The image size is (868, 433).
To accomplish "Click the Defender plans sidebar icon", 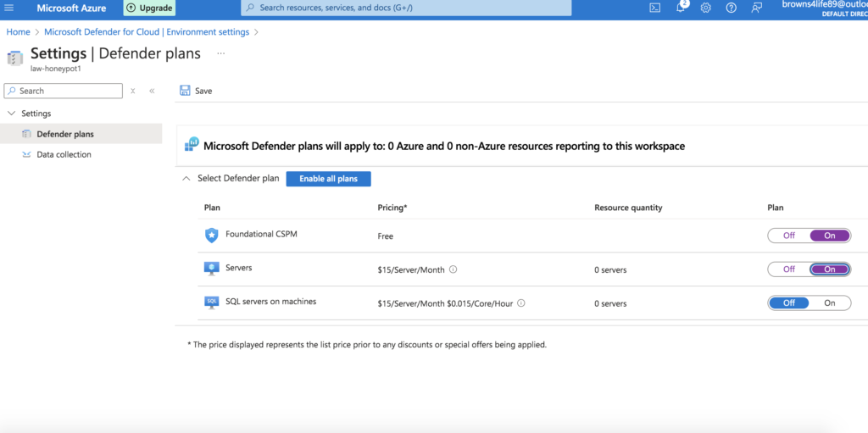I will [x=26, y=134].
